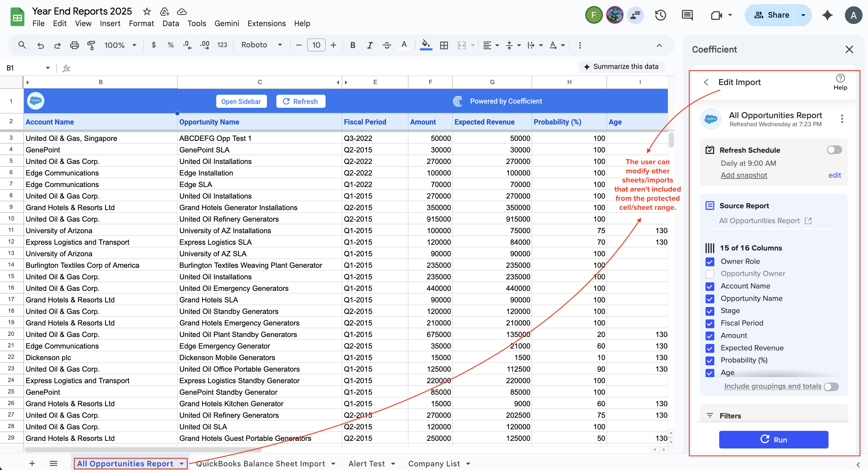Click the blue Run button
The height and width of the screenshot is (470, 868).
point(773,439)
